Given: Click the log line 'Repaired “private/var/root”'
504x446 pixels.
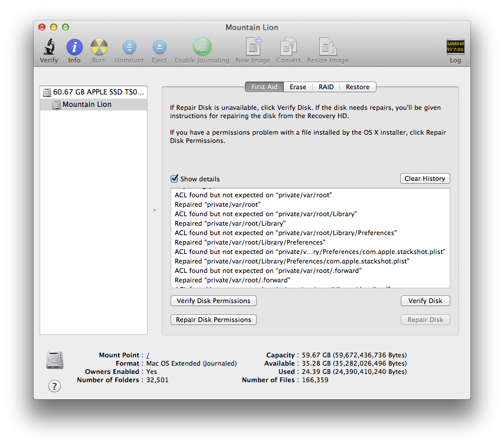Looking at the screenshot, I should (218, 204).
